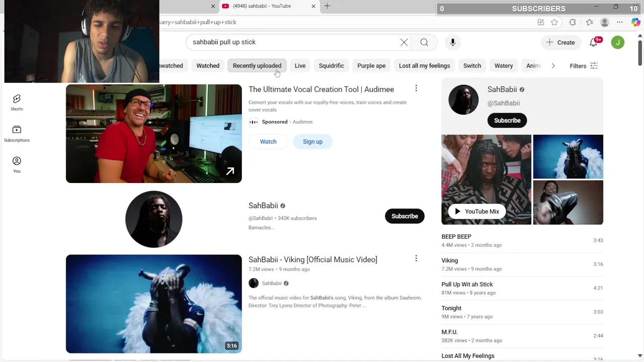644x362 pixels.
Task: Click Watch on the Audimee ad
Action: point(268,141)
